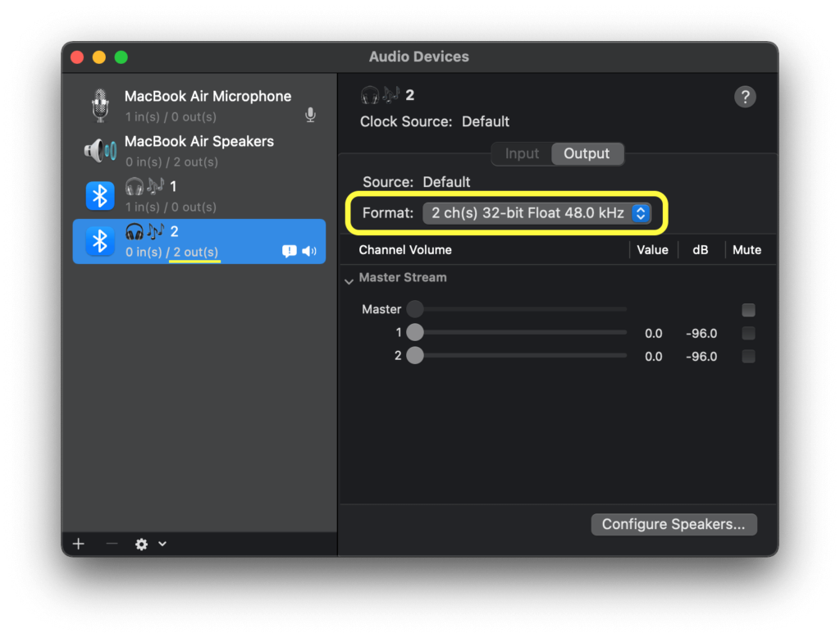Viewport: 840px width, 638px height.
Task: Click the Format stepper arrows
Action: pyautogui.click(x=641, y=213)
